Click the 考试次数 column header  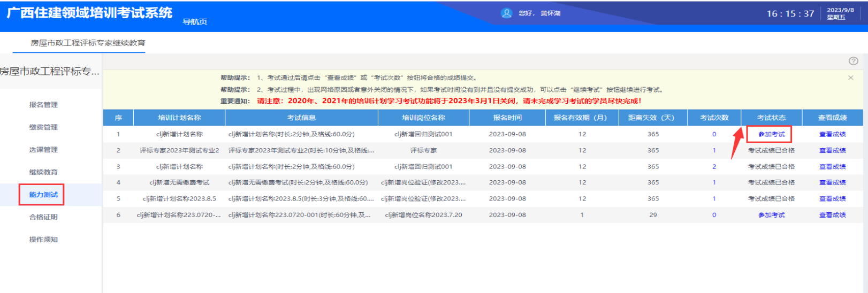[x=714, y=118]
